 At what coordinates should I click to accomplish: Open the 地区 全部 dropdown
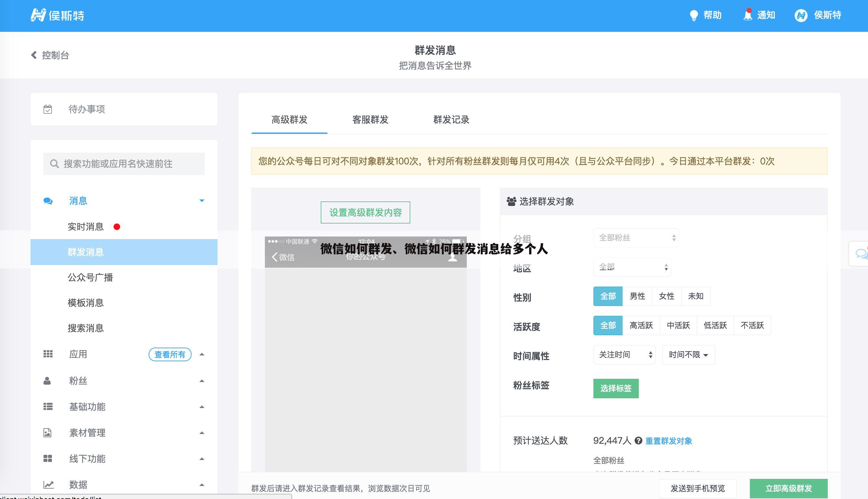click(632, 267)
